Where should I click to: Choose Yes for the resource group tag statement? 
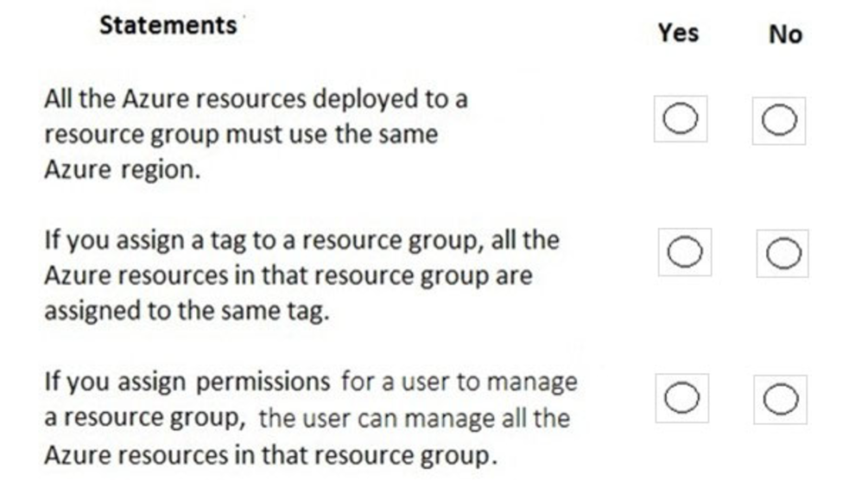pyautogui.click(x=685, y=252)
